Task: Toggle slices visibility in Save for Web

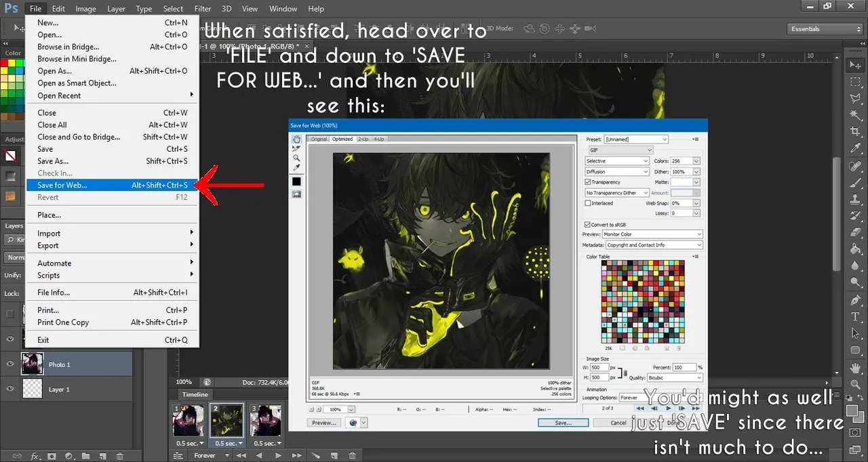Action: (x=296, y=194)
